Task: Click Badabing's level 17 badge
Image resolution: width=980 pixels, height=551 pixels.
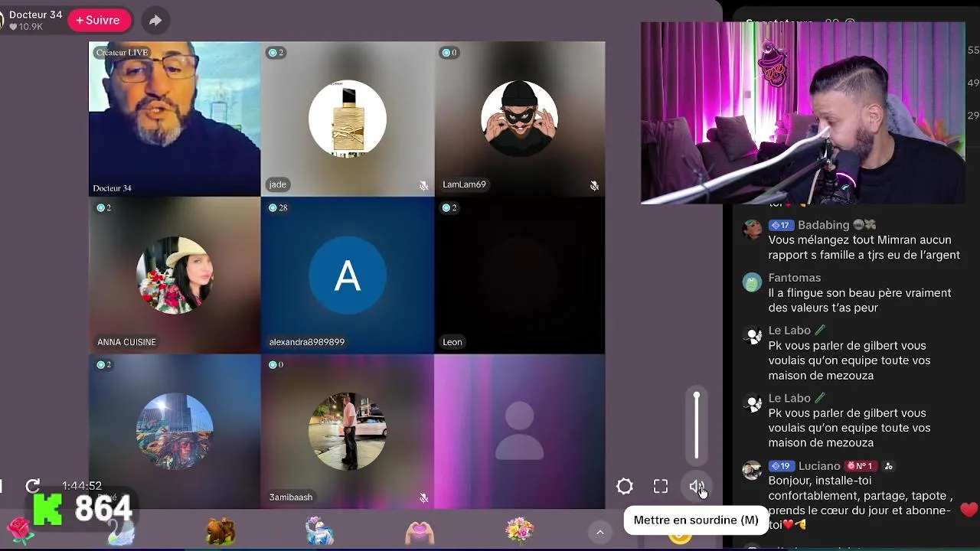Action: click(782, 225)
